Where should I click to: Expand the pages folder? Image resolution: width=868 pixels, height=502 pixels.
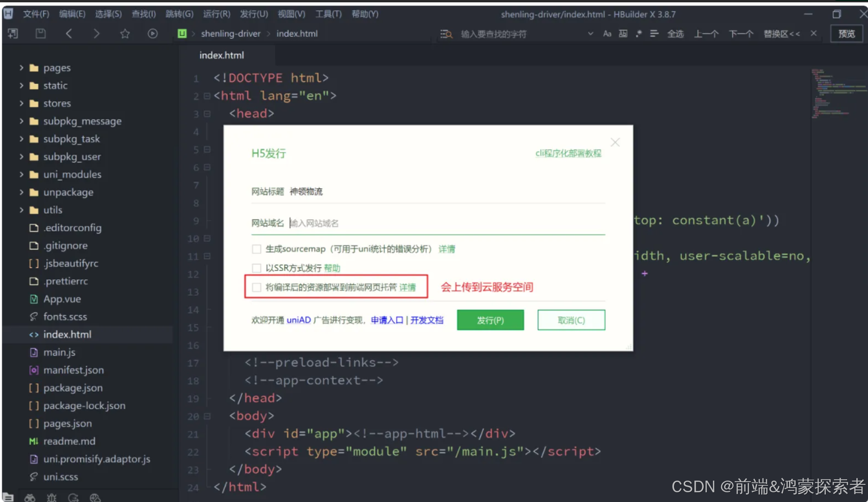point(21,68)
